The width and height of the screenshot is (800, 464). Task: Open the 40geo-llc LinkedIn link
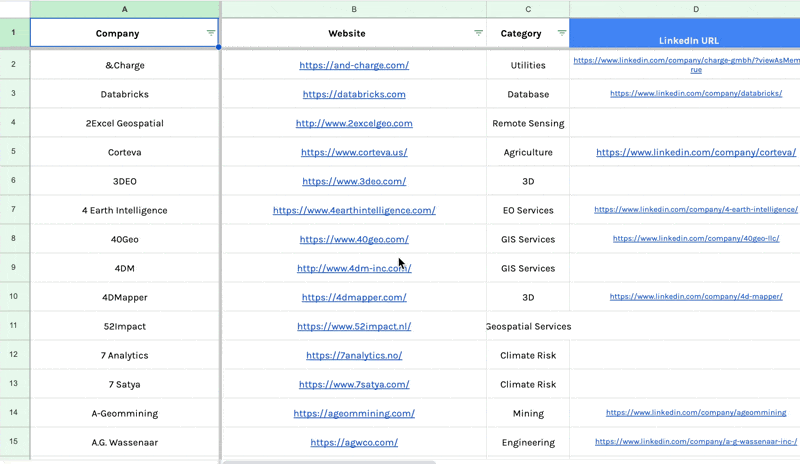(x=696, y=238)
